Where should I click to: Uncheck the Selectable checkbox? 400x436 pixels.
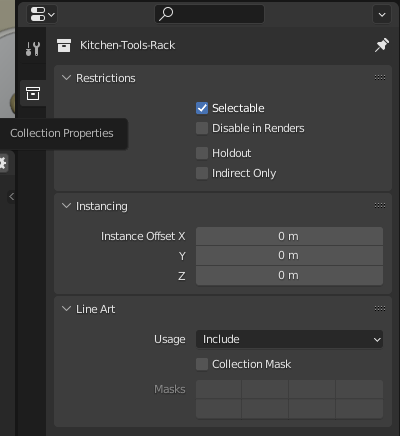click(x=202, y=108)
